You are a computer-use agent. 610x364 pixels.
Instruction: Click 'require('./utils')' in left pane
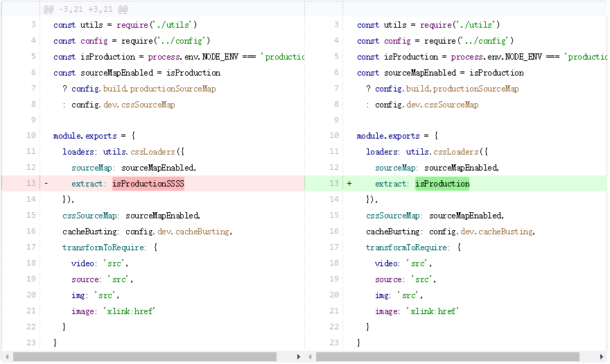[x=157, y=25]
